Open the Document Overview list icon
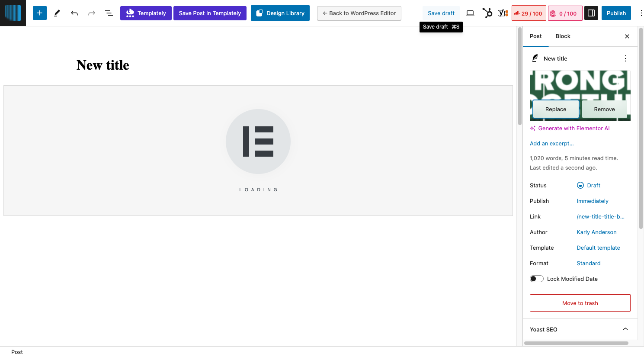The width and height of the screenshot is (644, 357). point(109,13)
